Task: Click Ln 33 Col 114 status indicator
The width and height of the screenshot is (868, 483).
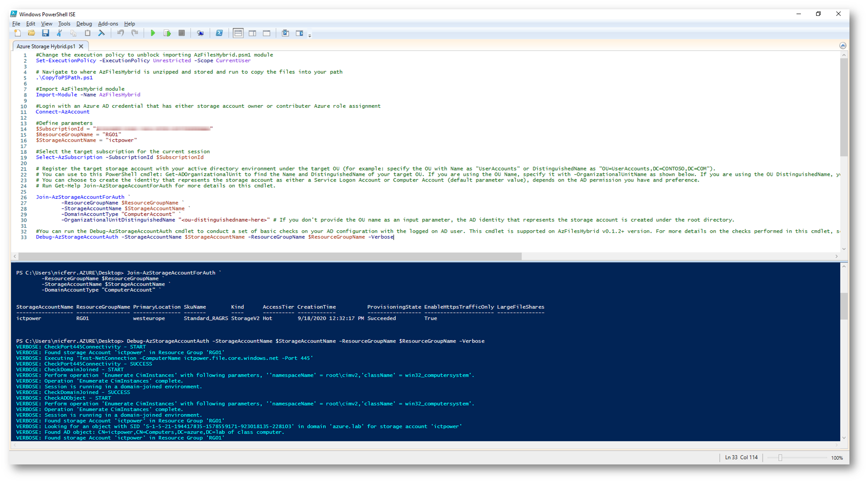Action: [741, 457]
